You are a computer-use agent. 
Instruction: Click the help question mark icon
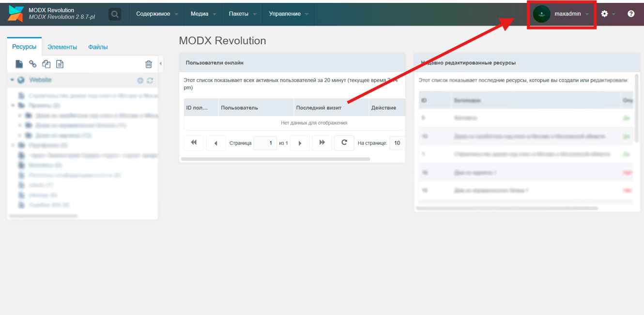point(630,14)
